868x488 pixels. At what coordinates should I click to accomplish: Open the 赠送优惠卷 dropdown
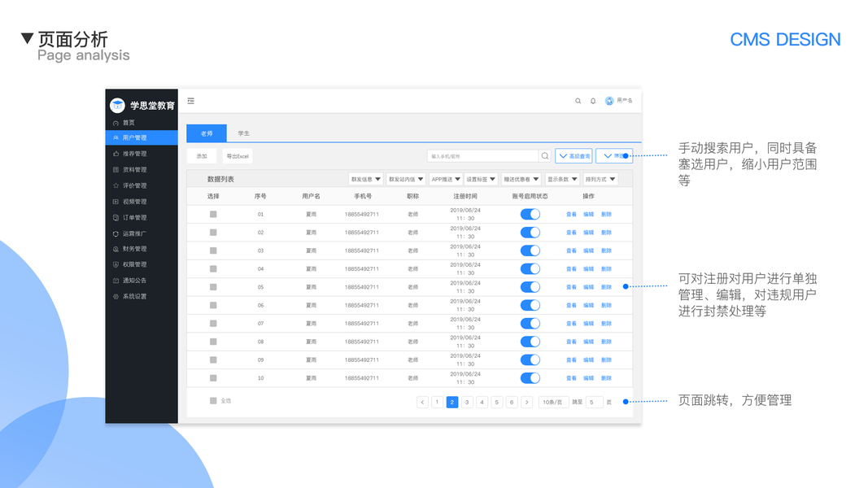pos(521,179)
